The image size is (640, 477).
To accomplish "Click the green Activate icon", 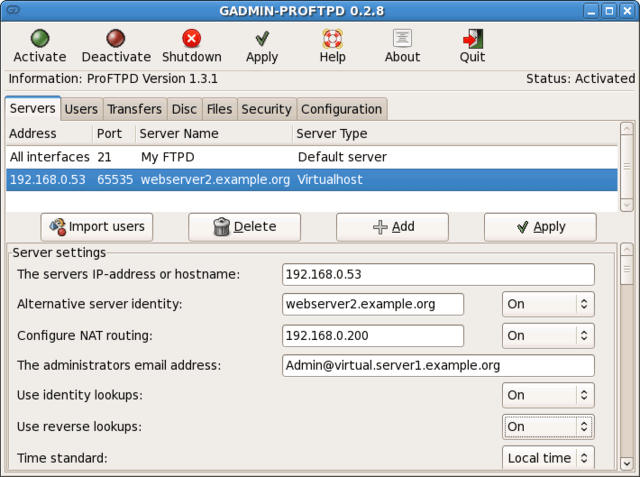I will click(x=40, y=38).
